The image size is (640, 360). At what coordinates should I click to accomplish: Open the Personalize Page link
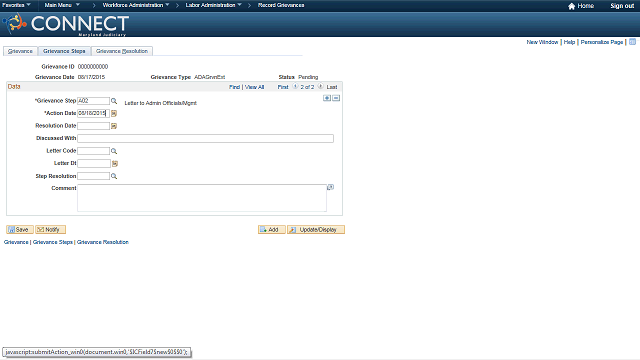pyautogui.click(x=602, y=42)
